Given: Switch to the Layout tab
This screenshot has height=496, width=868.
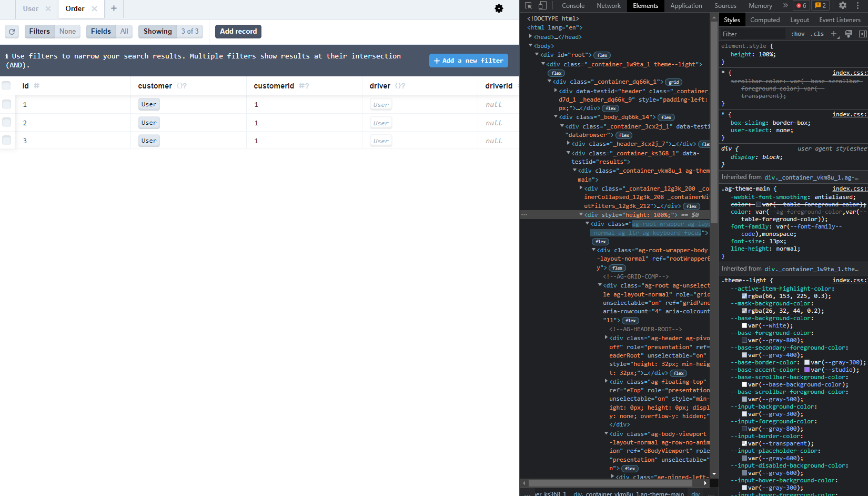Looking at the screenshot, I should point(800,20).
